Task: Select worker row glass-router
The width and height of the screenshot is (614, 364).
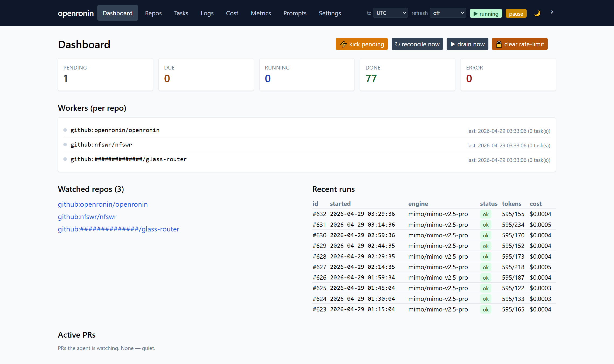Action: (x=307, y=159)
